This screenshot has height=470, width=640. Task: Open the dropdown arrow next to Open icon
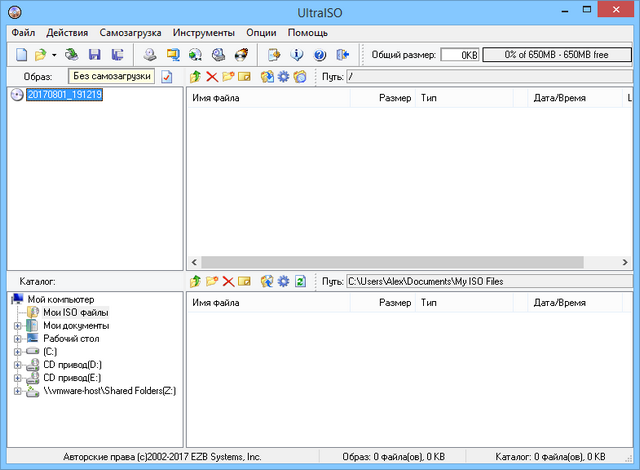(x=54, y=55)
